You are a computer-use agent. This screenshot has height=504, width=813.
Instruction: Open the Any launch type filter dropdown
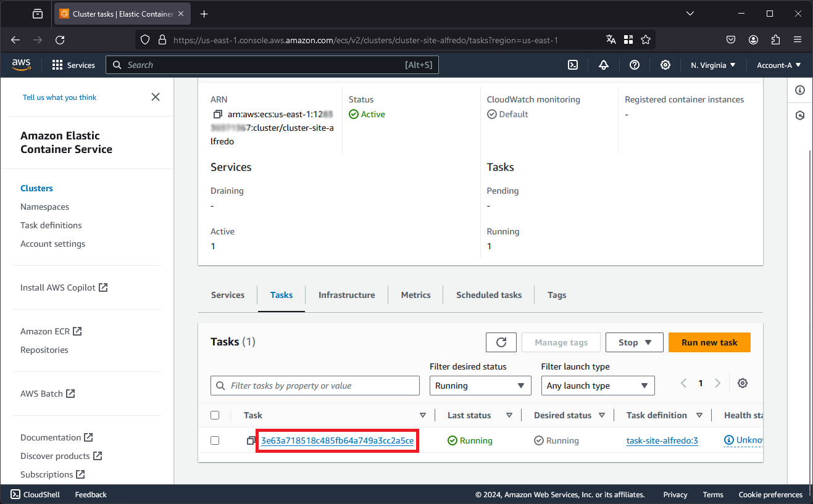click(598, 386)
